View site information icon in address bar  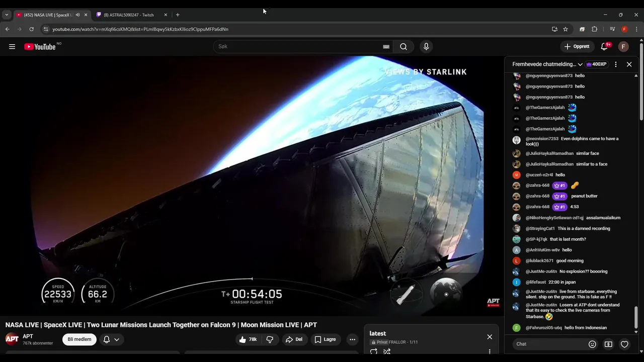click(46, 29)
